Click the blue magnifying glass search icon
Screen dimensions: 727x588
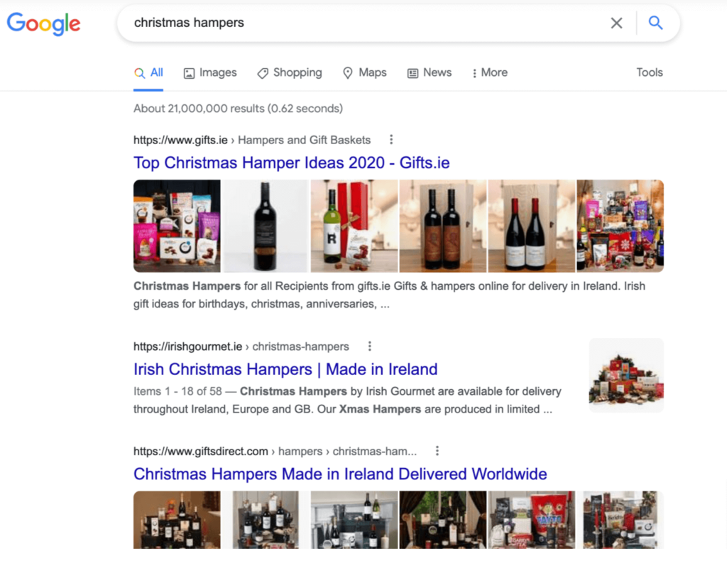coord(655,23)
